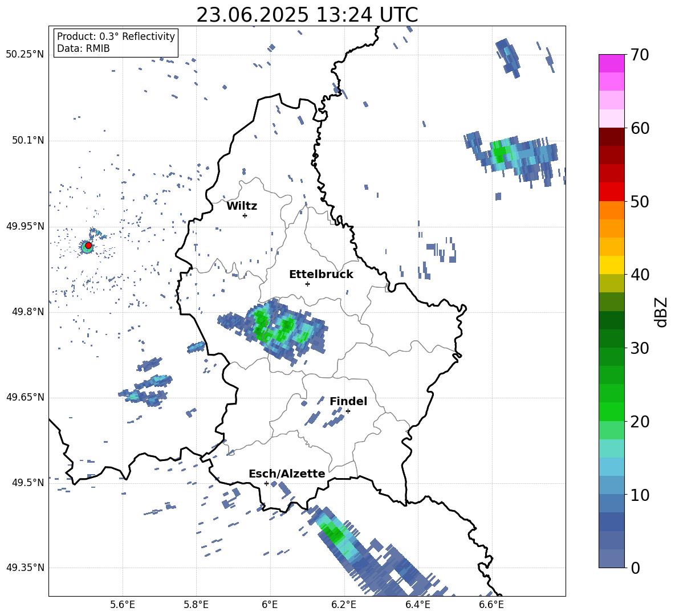Click the colorbar 10 tick label
The image size is (675, 616).
(640, 495)
